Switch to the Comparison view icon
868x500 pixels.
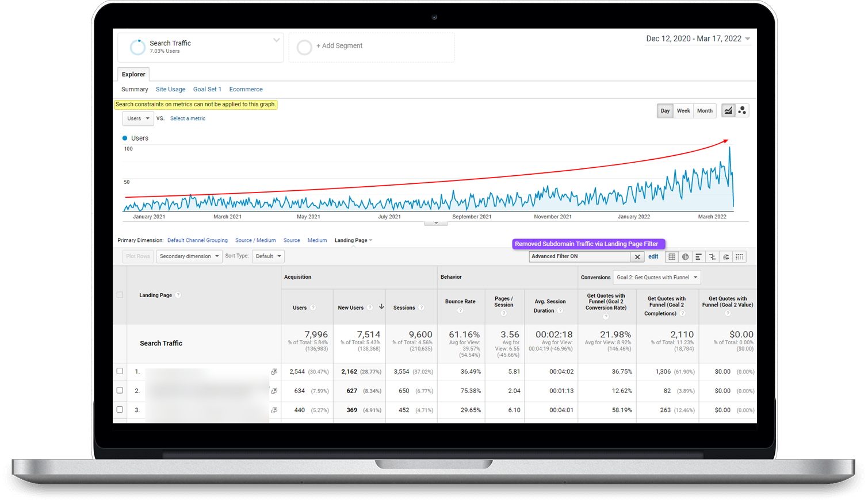(x=712, y=257)
